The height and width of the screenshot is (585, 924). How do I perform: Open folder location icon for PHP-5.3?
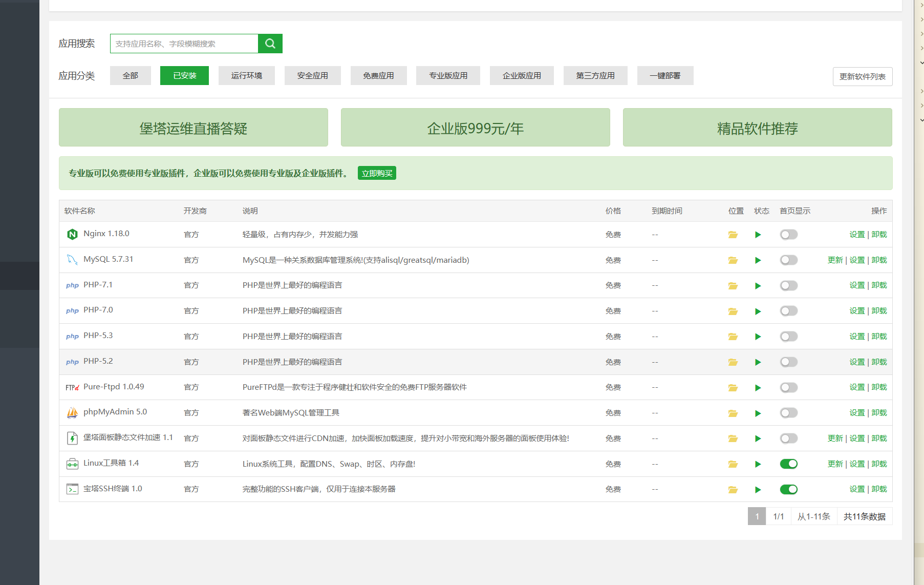point(733,337)
